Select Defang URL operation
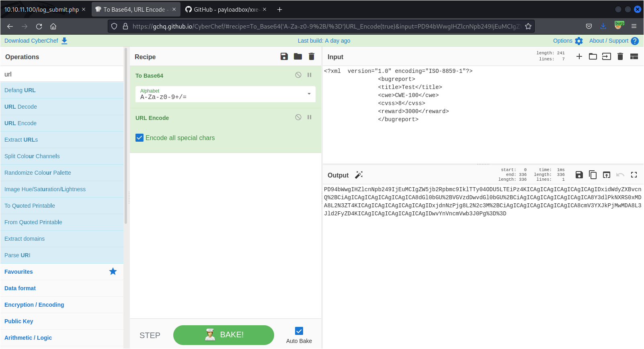Screen dimensions: 644x349 click(62, 90)
